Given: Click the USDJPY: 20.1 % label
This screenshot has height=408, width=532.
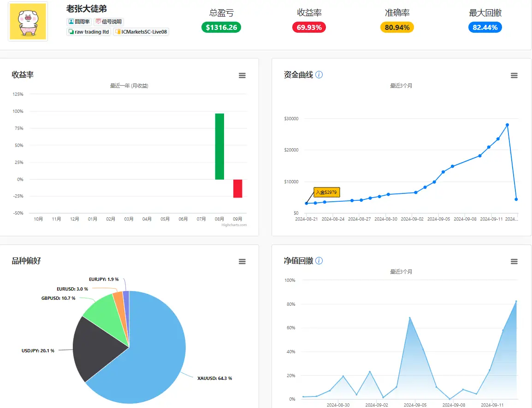Looking at the screenshot, I should tap(38, 351).
